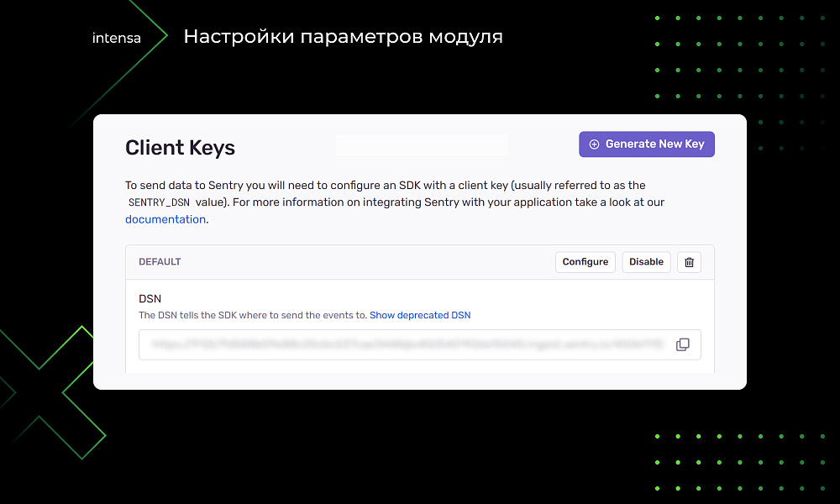Select the masked DSN input field
Viewport: 840px width, 504px height.
click(x=378, y=344)
